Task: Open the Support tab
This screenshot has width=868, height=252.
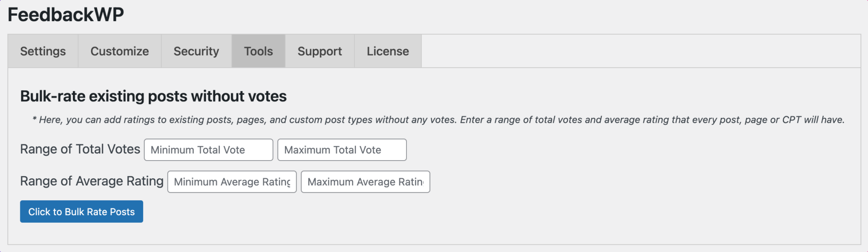Action: (320, 51)
